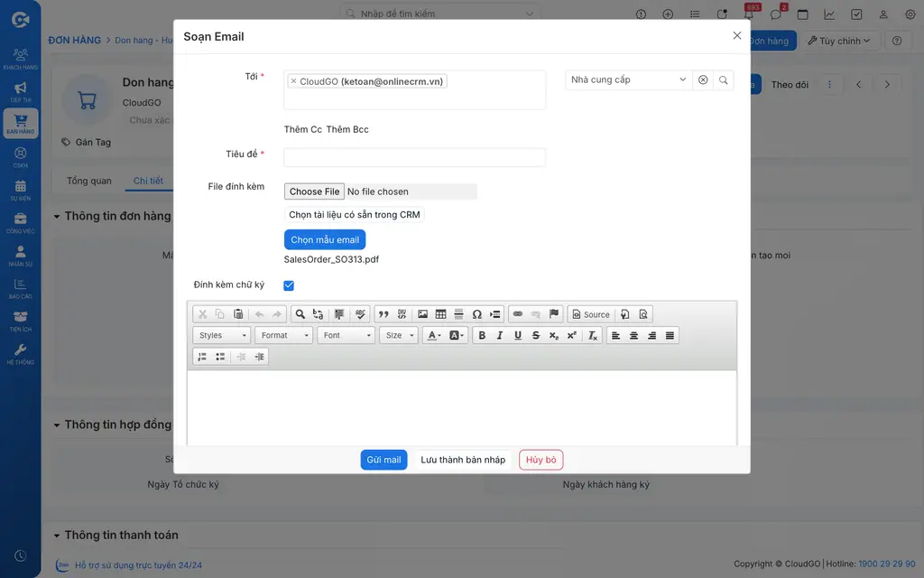Open the Font dropdown
Screen dimensions: 924x578
(346, 336)
